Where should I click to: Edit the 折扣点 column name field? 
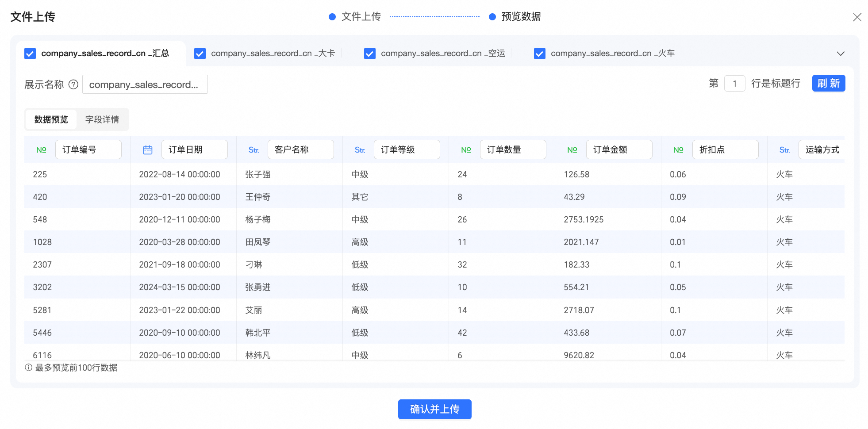[x=726, y=149]
